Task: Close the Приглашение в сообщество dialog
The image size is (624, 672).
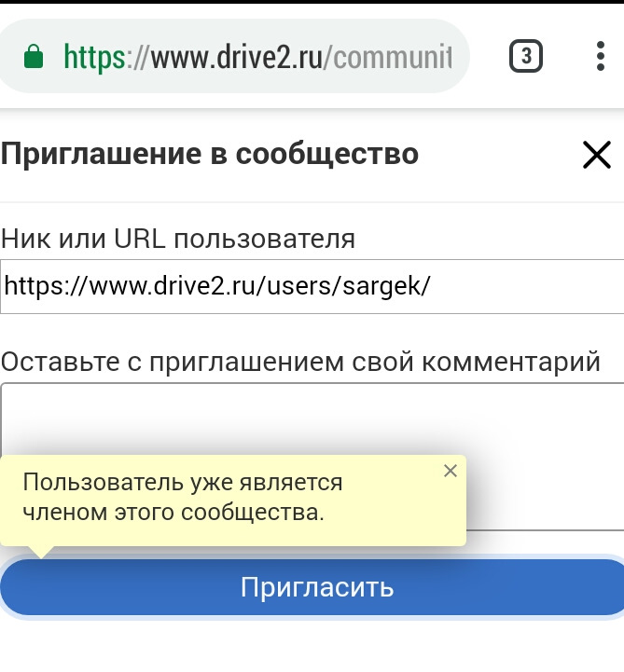Action: pos(596,155)
